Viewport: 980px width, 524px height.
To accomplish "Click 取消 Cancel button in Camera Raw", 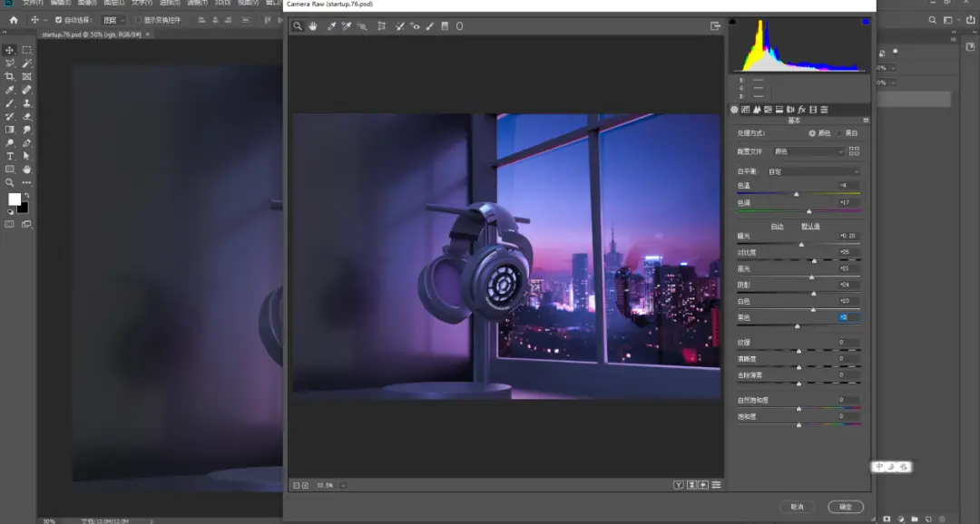I will click(797, 507).
